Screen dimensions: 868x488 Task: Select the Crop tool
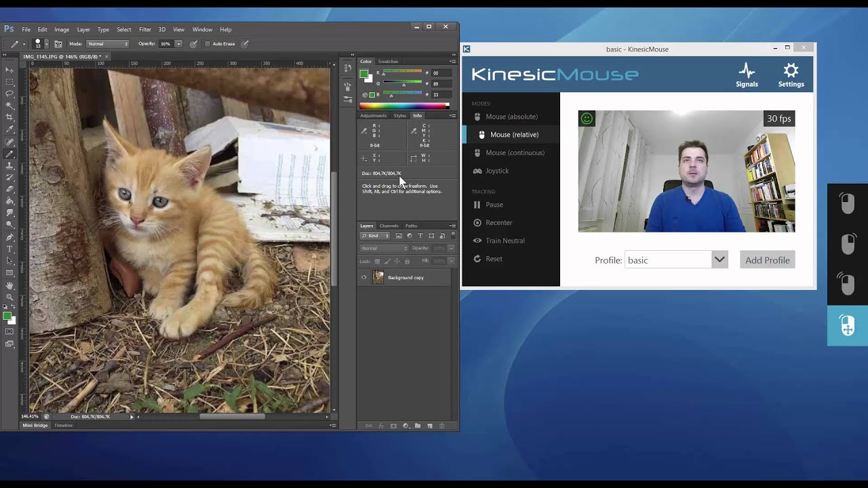point(9,117)
